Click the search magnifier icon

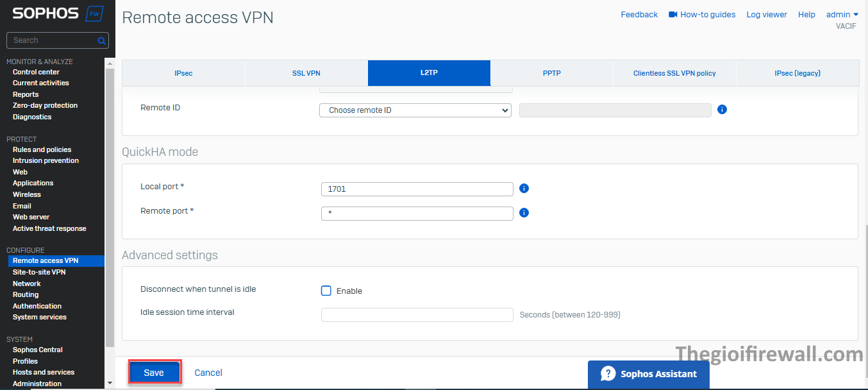[x=101, y=40]
